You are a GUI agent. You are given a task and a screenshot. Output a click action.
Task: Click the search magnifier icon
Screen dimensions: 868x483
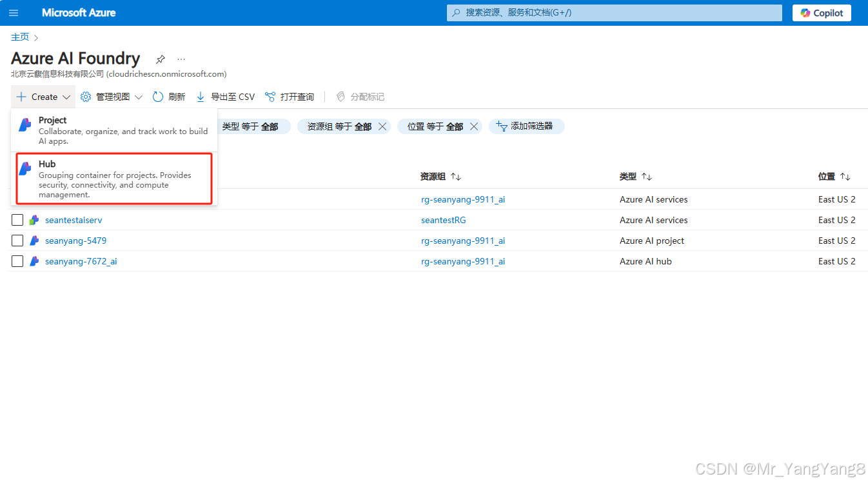tap(457, 13)
